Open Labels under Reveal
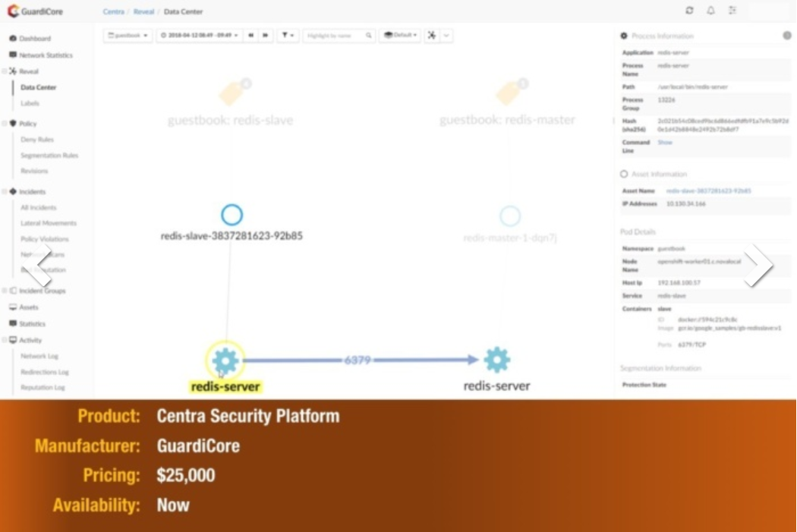Viewport: 797px width, 532px height. coord(30,103)
